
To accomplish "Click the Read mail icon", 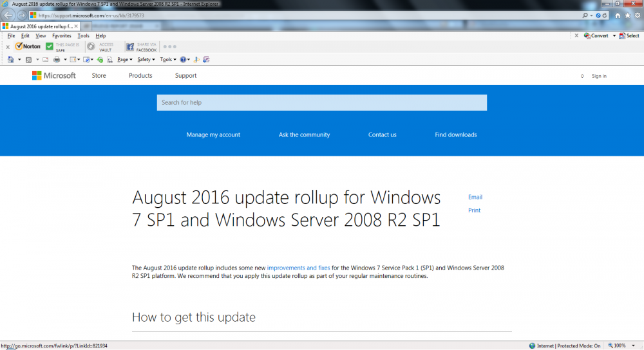I will click(x=46, y=59).
